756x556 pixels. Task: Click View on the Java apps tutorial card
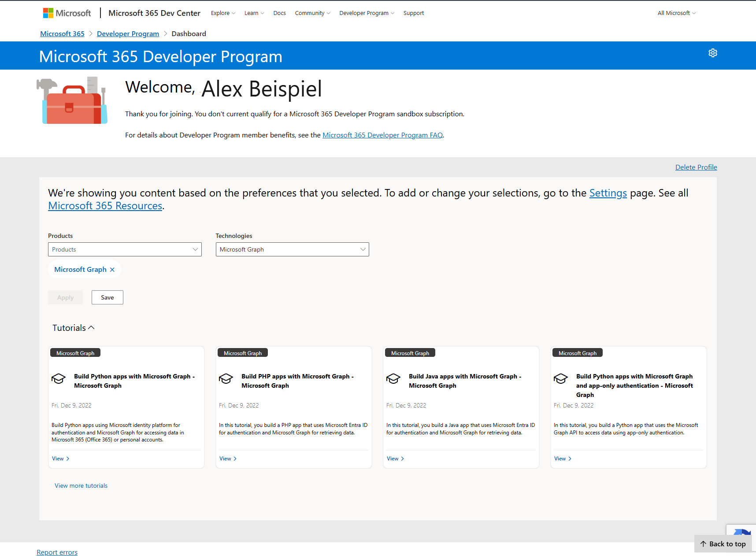396,459
